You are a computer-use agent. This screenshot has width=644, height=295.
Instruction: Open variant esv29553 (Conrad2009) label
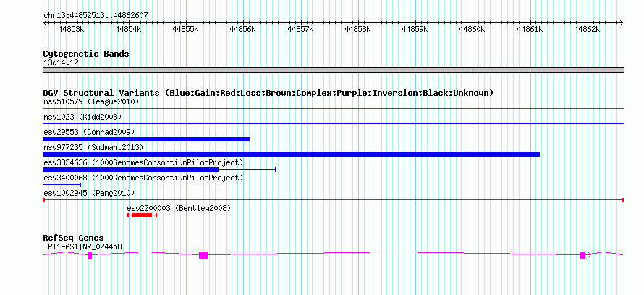pos(89,132)
